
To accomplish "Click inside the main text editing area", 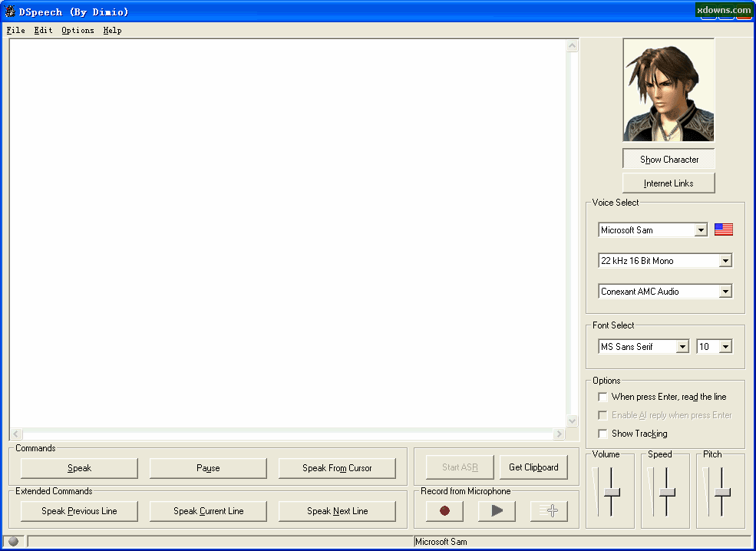I will coord(288,230).
